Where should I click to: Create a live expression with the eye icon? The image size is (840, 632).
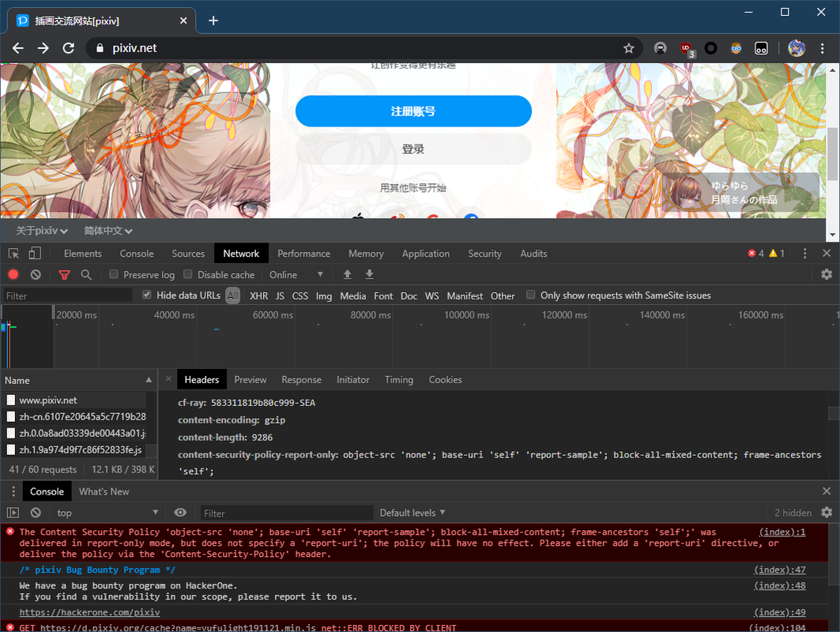click(180, 513)
